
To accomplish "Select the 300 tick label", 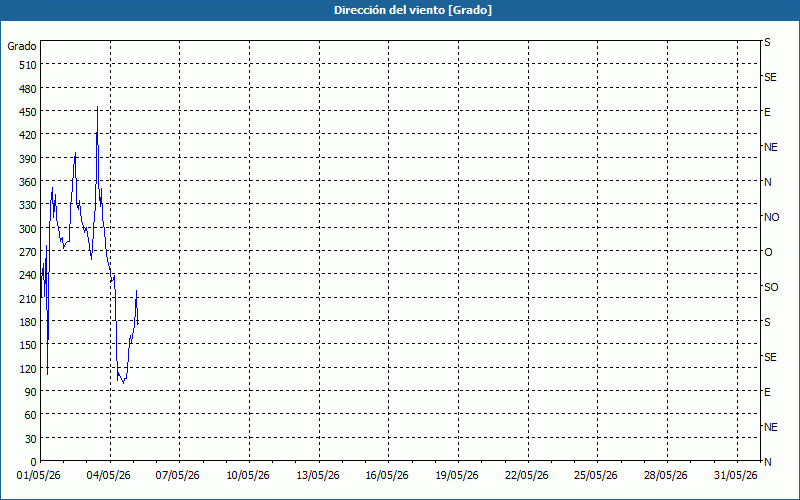I will pyautogui.click(x=28, y=229).
